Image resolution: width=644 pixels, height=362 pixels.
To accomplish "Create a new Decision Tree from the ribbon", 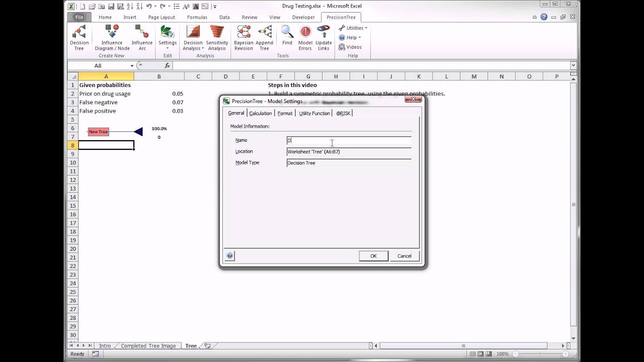I will (x=79, y=38).
